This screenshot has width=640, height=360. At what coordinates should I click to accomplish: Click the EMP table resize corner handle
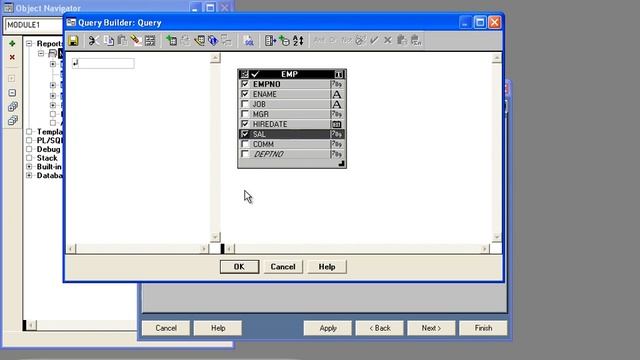click(x=341, y=164)
